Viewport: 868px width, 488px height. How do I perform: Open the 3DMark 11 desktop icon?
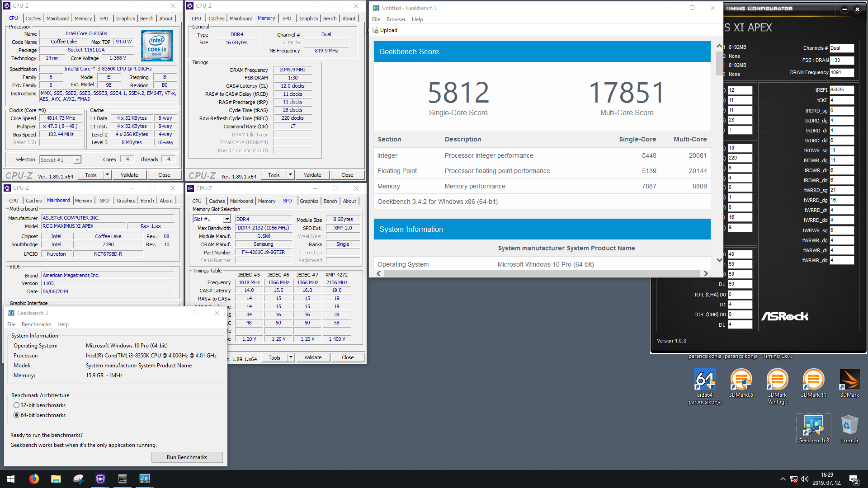click(813, 383)
